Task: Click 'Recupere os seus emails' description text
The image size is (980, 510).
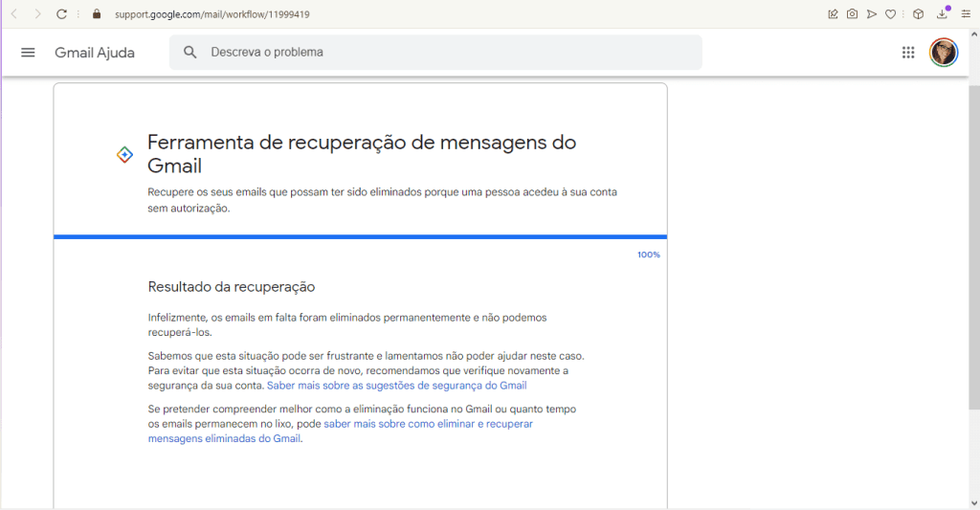Action: (x=382, y=200)
